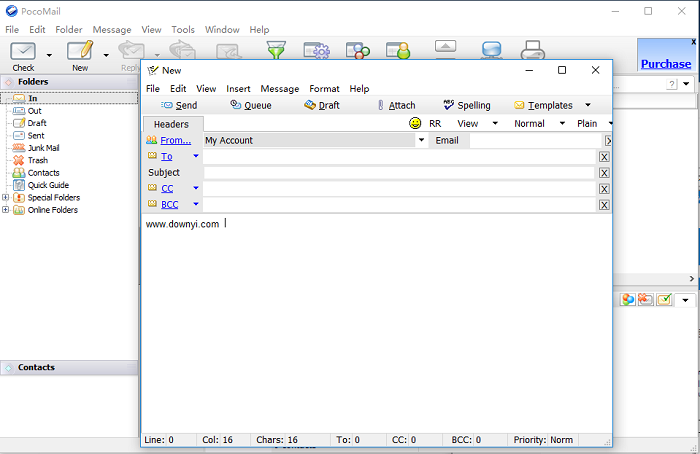The image size is (700, 454).
Task: Click the From... address link
Action: 175,141
